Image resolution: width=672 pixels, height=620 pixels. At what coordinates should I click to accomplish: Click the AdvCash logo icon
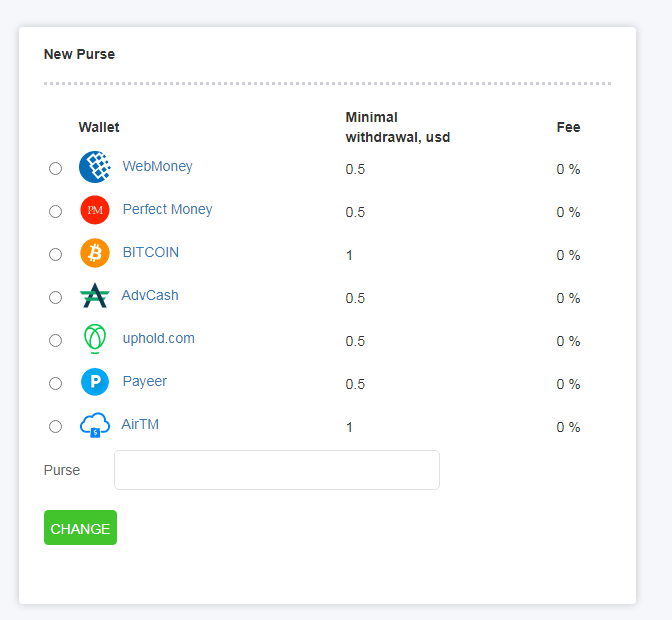point(94,296)
